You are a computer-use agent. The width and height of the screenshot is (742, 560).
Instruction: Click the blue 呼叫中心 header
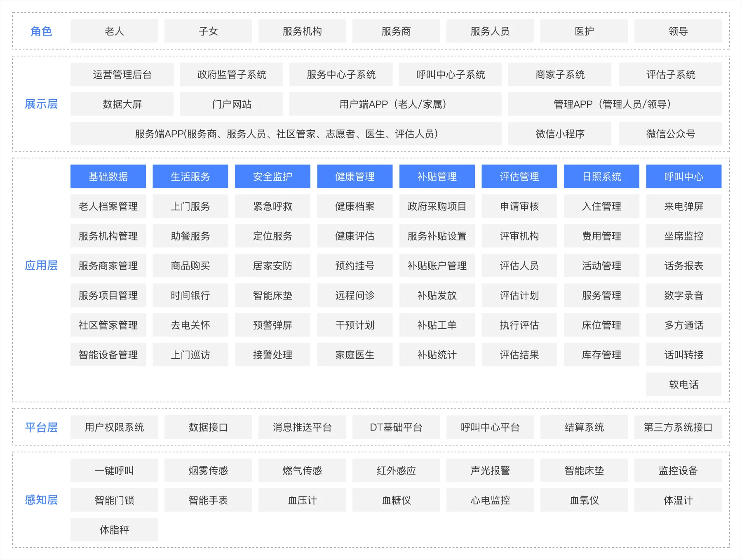[x=684, y=176]
